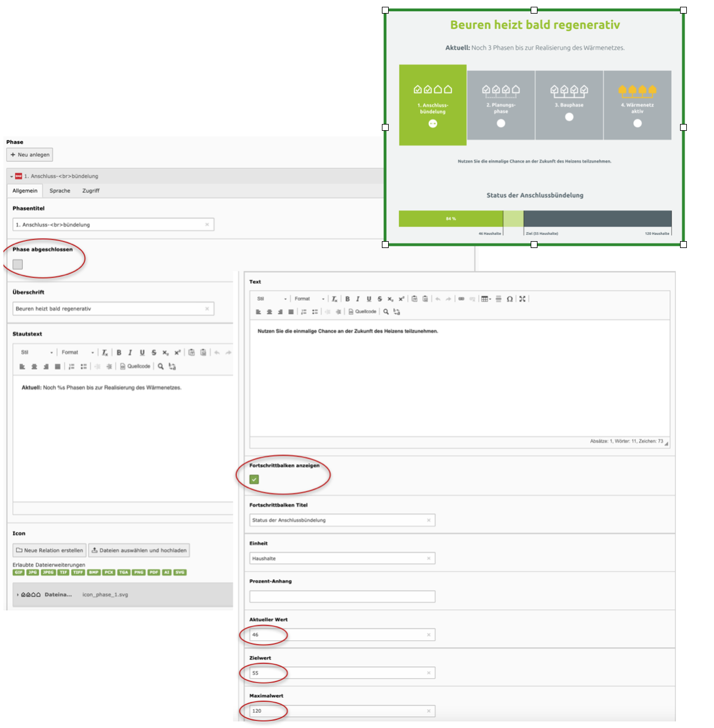The height and width of the screenshot is (728, 714).
Task: Click Bold in the Text editor toolbar
Action: pos(347,299)
